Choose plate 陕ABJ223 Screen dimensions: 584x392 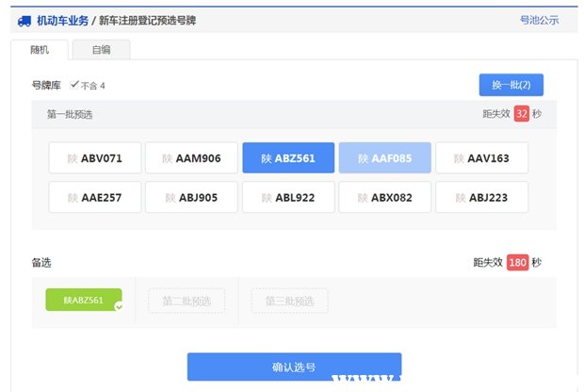(481, 197)
